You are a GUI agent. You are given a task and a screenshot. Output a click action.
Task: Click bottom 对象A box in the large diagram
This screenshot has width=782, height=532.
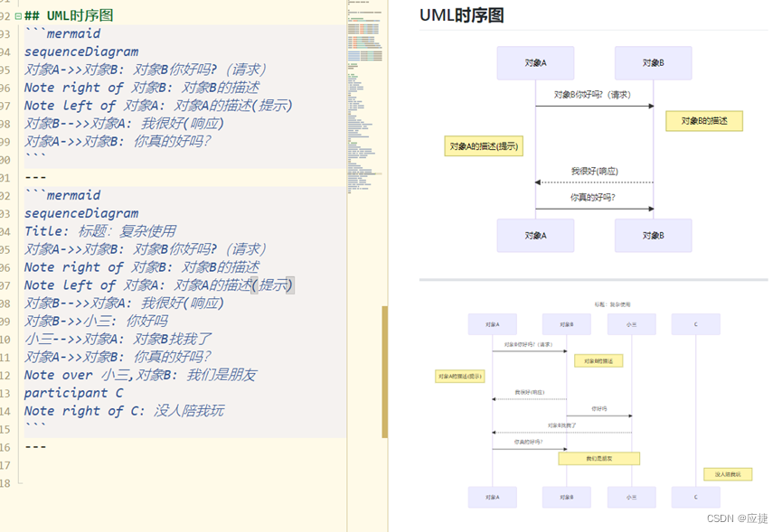[x=535, y=236]
